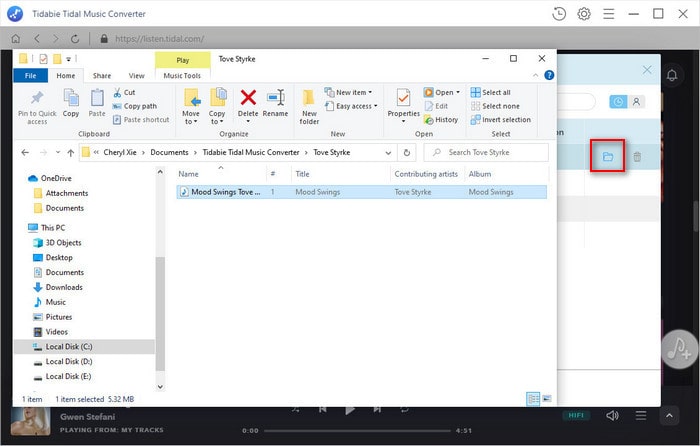
Task: Pin to Quick access in Explorer ribbon
Action: click(37, 107)
